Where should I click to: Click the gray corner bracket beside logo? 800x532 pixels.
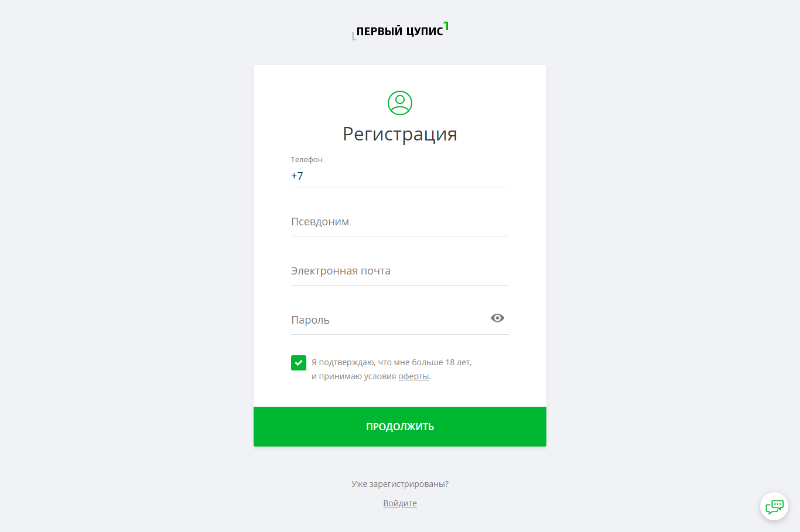click(x=354, y=37)
